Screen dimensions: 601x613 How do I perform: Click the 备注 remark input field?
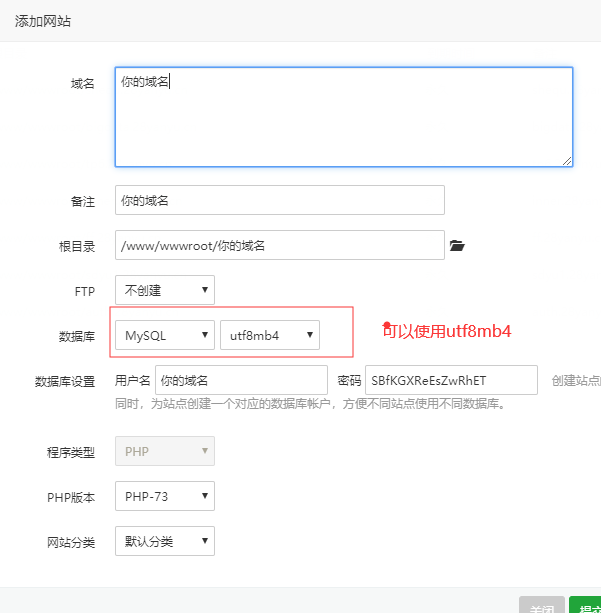pyautogui.click(x=280, y=200)
